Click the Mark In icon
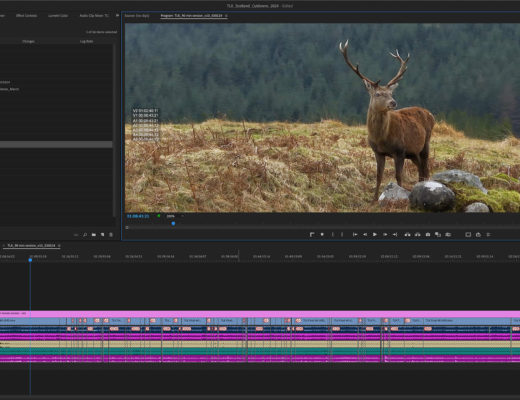Image resolution: width=520 pixels, height=400 pixels. tap(332, 235)
